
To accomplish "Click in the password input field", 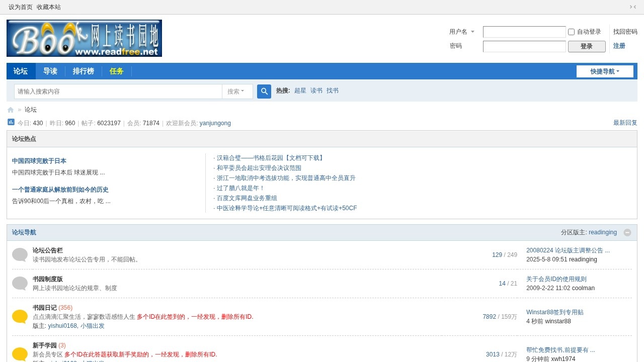I will coord(524,46).
